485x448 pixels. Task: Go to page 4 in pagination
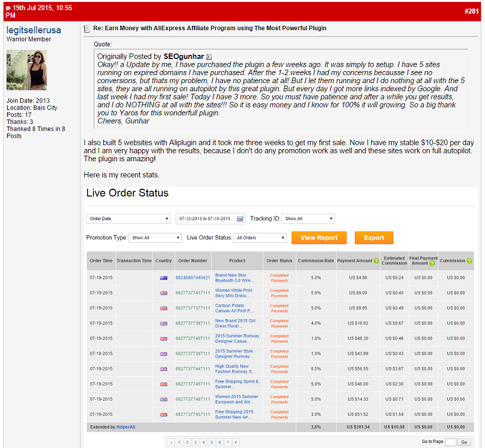point(204,442)
